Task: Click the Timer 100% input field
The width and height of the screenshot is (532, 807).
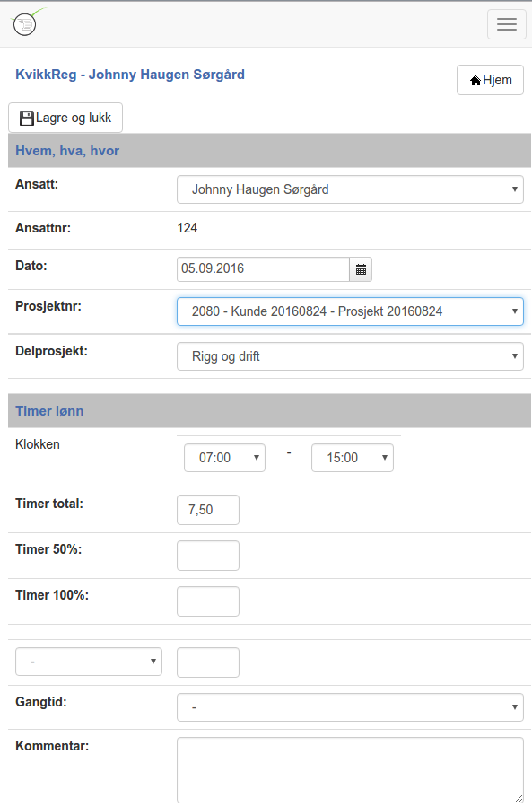Action: coord(208,601)
